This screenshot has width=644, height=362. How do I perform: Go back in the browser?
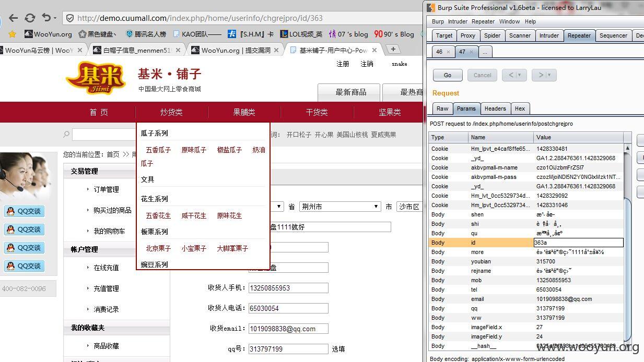pyautogui.click(x=14, y=18)
